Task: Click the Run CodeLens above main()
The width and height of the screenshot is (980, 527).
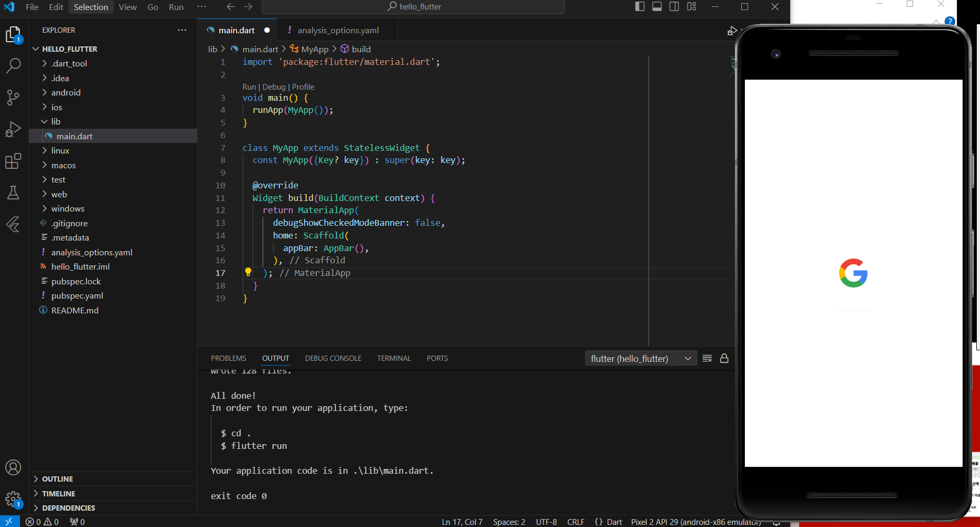Action: [x=249, y=87]
